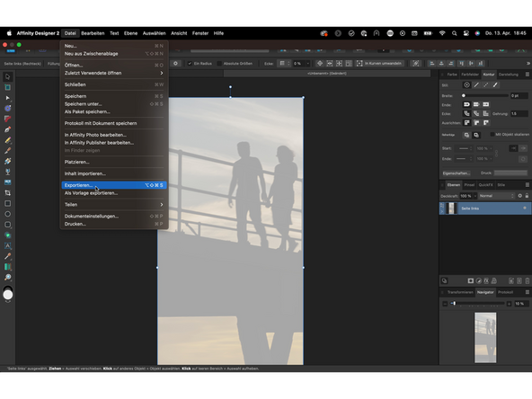
Task: Open the Ende arrowhead style dropdown
Action: click(x=465, y=159)
